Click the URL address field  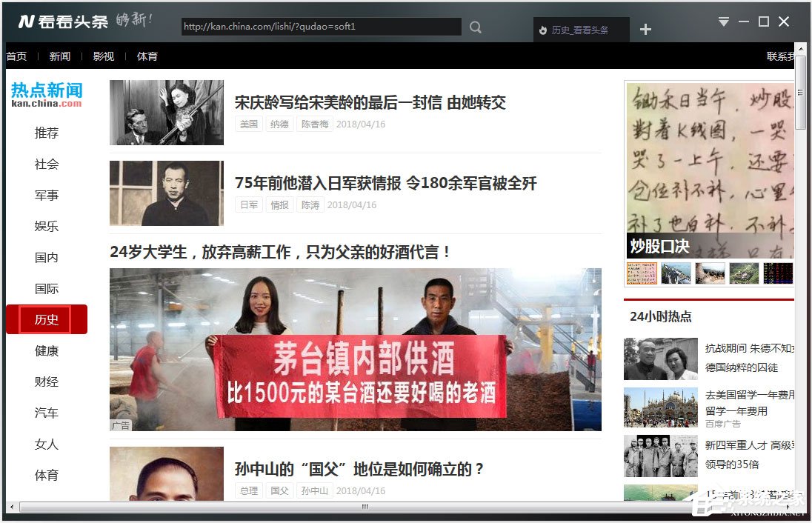point(321,27)
